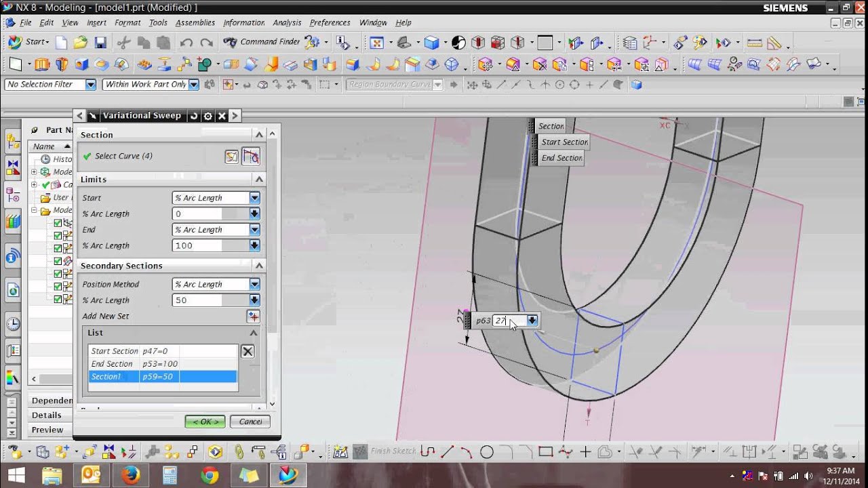Open the History clock sidebar icon
This screenshot has width=868, height=488.
click(x=13, y=324)
